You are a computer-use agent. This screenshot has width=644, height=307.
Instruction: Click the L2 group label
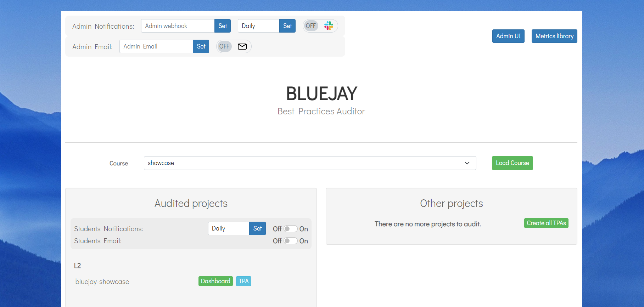[x=77, y=266]
